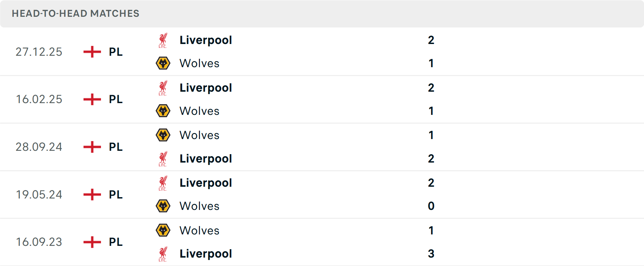This screenshot has height=266, width=644.
Task: Select the England flag next to 16.02.25
Action: click(x=91, y=99)
